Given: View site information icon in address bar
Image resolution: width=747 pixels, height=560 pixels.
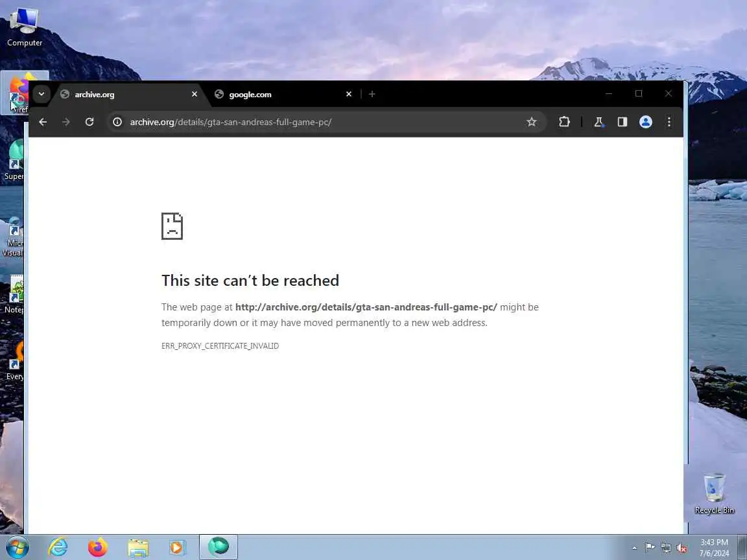Looking at the screenshot, I should pyautogui.click(x=117, y=122).
